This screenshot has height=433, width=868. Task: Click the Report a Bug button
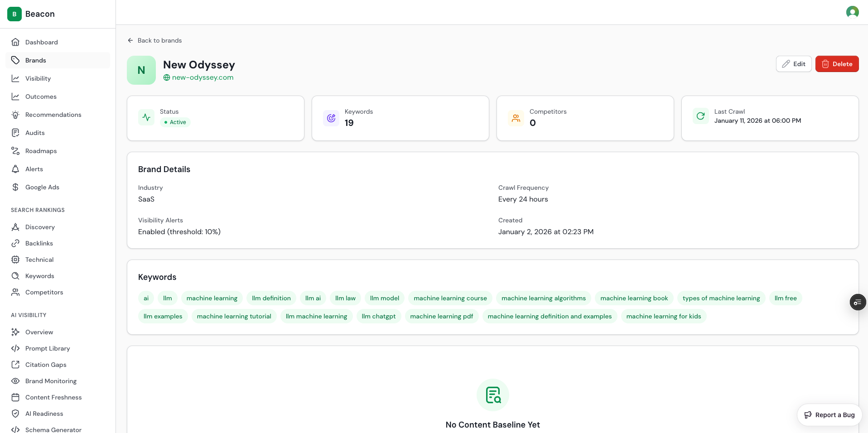(x=829, y=415)
